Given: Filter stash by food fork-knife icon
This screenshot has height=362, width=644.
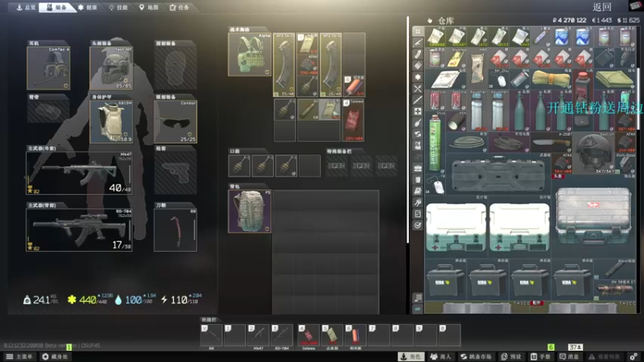Looking at the screenshot, I should pyautogui.click(x=418, y=88).
